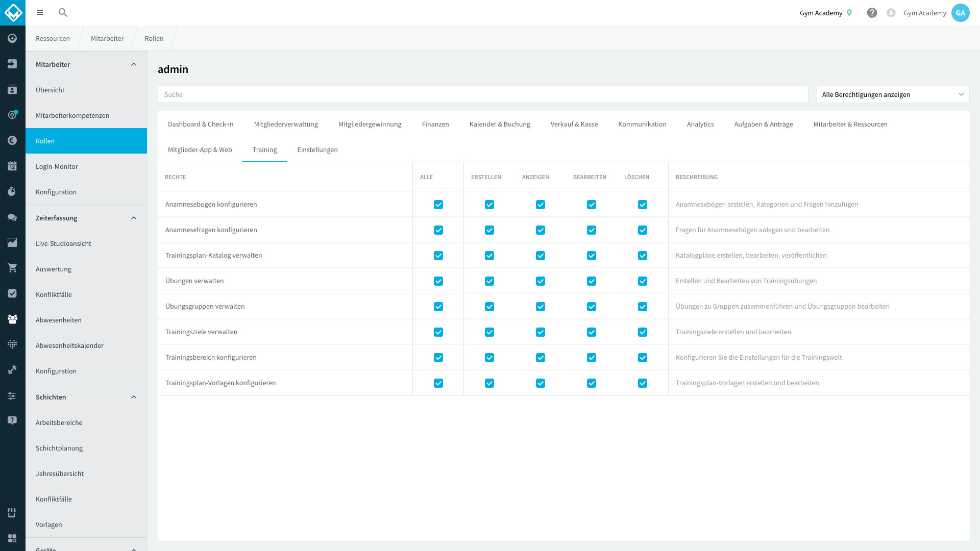Click the GA user avatar
This screenshot has width=980, height=551.
point(960,13)
